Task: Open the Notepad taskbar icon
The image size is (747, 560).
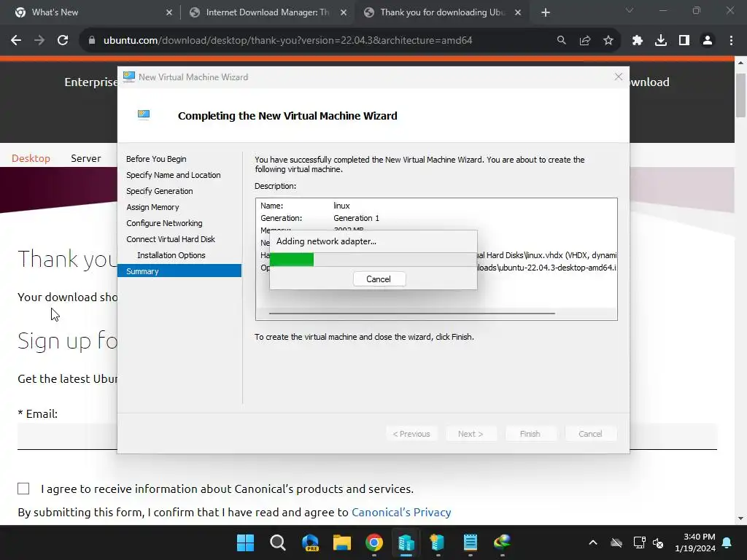Action: click(471, 542)
